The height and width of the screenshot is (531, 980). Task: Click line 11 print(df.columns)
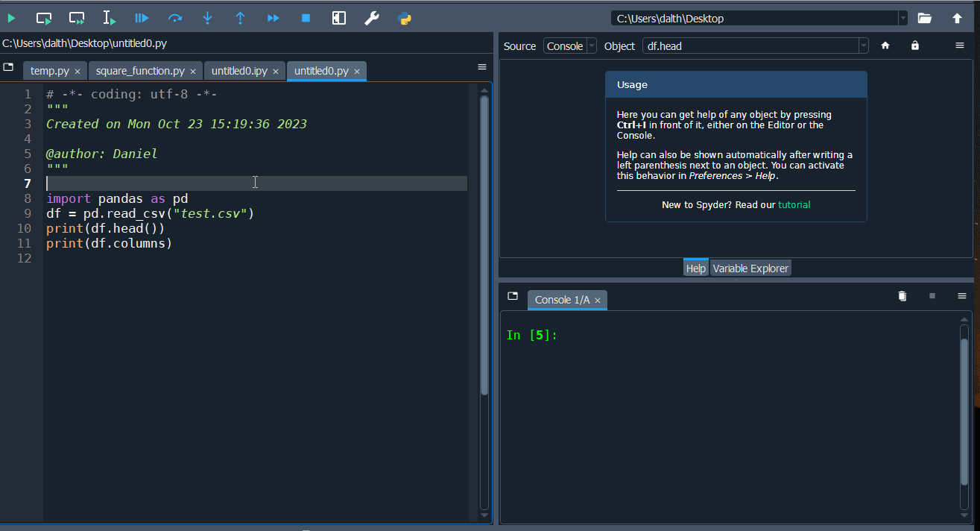(109, 243)
